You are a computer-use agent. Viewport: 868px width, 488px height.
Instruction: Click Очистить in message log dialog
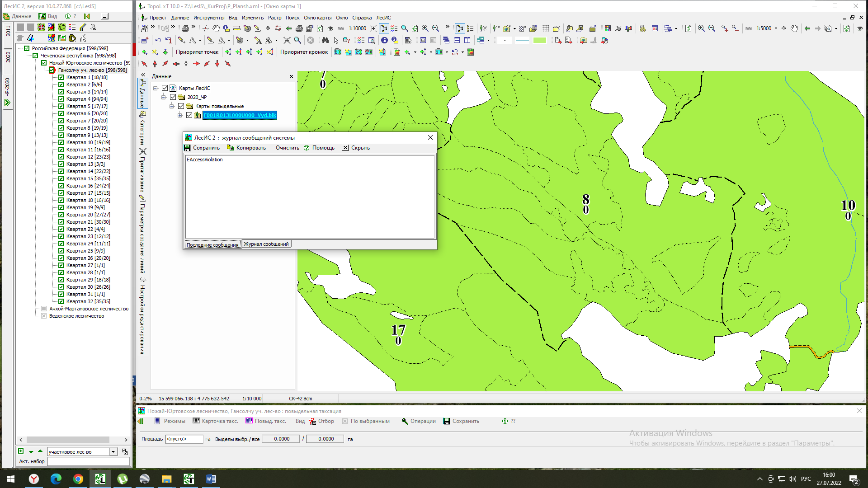288,148
